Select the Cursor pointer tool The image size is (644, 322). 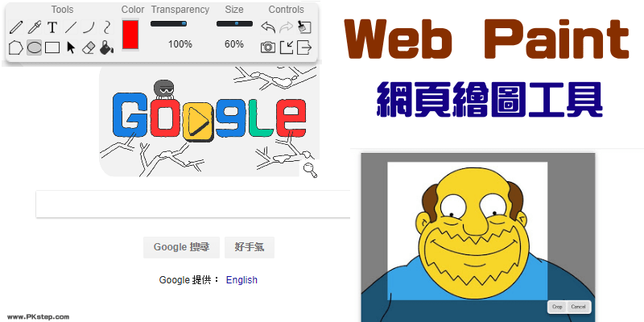click(71, 47)
